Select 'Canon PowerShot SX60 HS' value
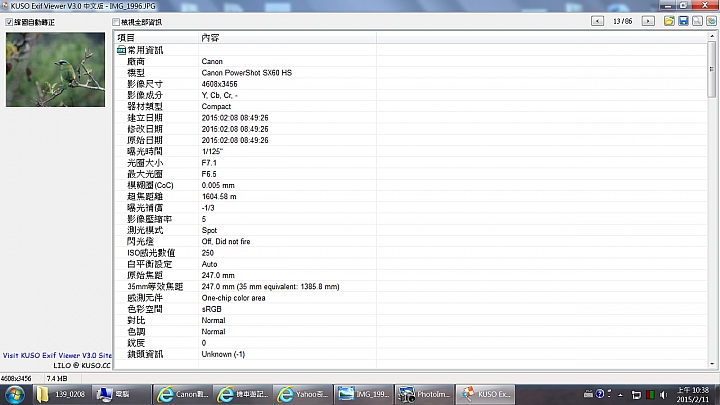Viewport: 720px width, 405px height. 247,73
